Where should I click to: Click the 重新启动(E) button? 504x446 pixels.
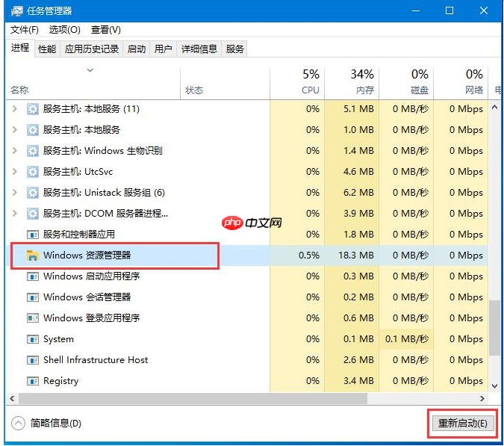[462, 423]
